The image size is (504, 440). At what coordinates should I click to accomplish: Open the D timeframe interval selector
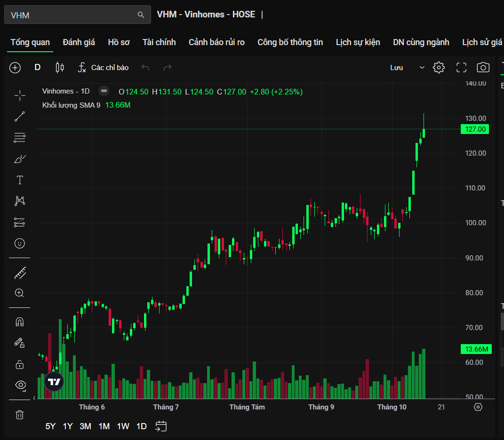click(38, 68)
